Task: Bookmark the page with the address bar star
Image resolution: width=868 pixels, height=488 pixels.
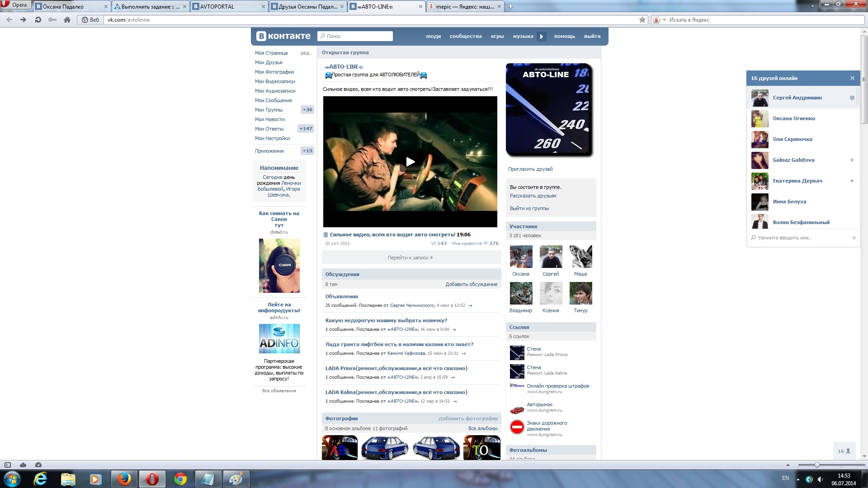Action: coord(642,20)
